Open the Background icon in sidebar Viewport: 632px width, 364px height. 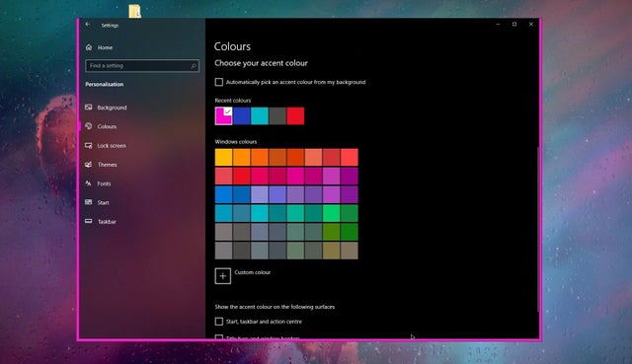click(x=89, y=108)
